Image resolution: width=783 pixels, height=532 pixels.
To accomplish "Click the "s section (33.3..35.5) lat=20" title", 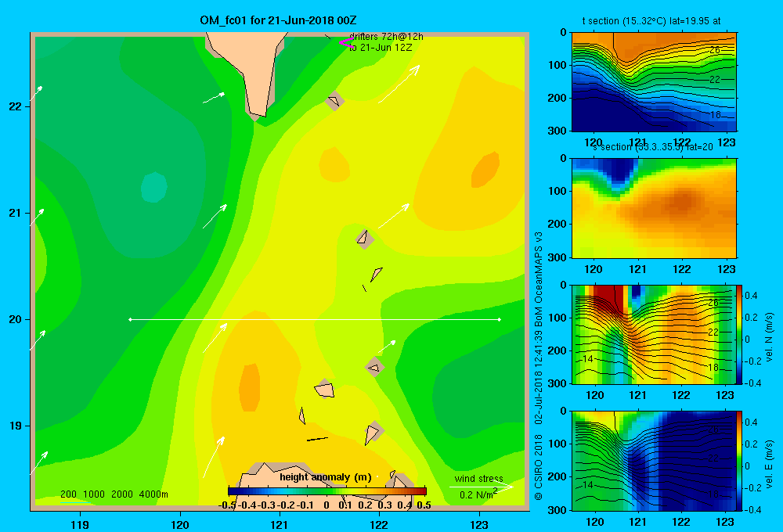I will point(653,147).
